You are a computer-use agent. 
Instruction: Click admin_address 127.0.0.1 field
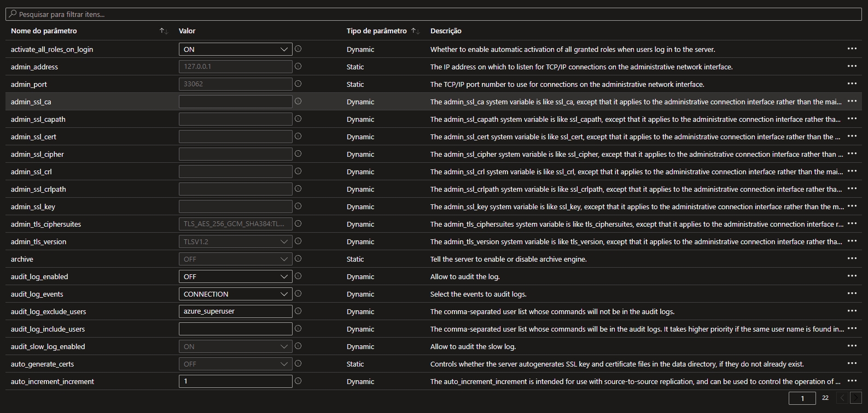click(235, 67)
